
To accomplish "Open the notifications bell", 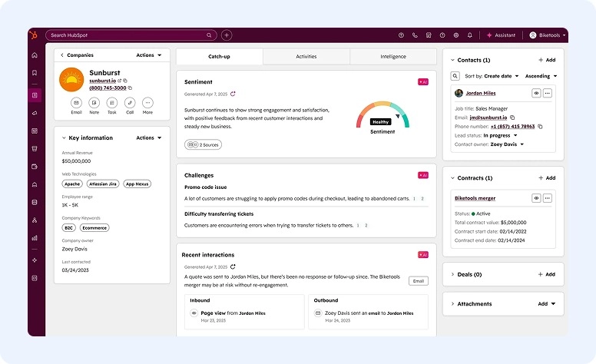I will (470, 35).
